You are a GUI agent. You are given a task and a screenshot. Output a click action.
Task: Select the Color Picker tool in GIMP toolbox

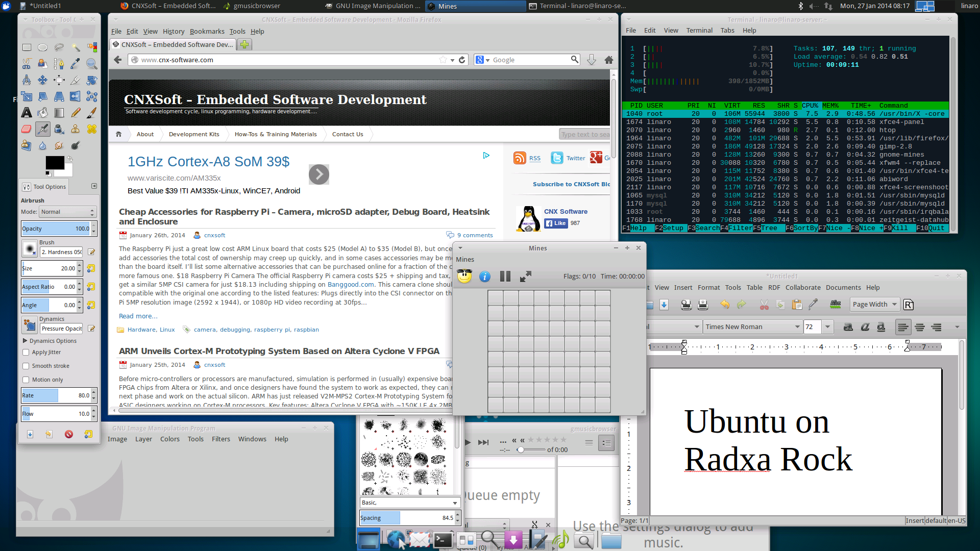point(76,64)
